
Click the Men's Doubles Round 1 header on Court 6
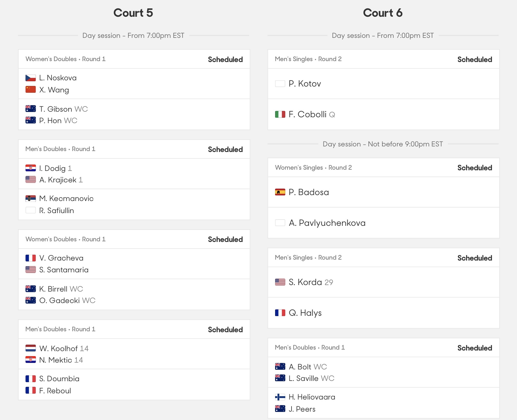[x=310, y=347]
